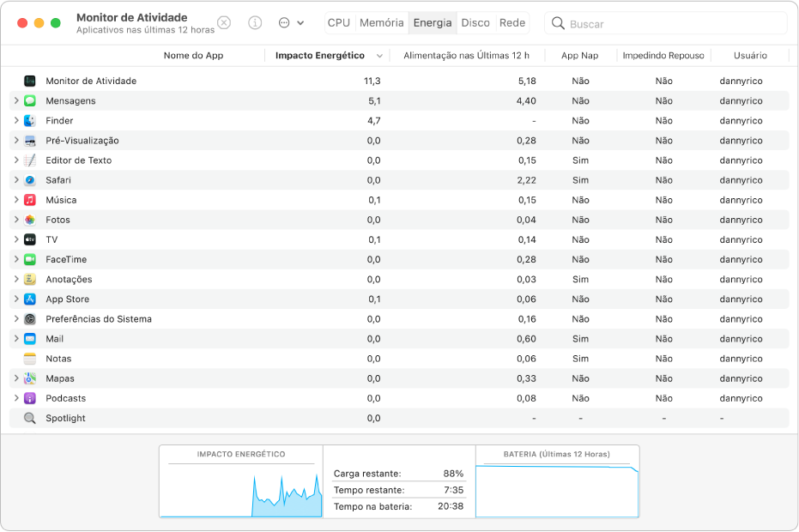Expand the Mail row
799x532 pixels.
point(16,340)
